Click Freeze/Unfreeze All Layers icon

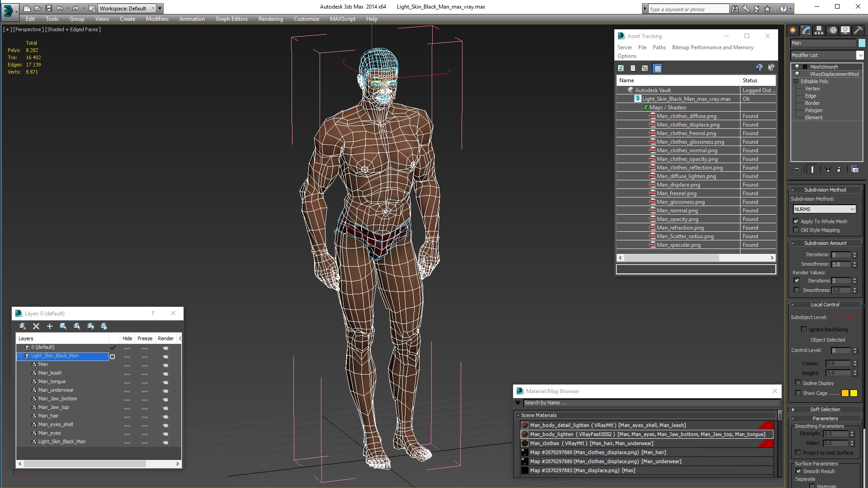(104, 326)
